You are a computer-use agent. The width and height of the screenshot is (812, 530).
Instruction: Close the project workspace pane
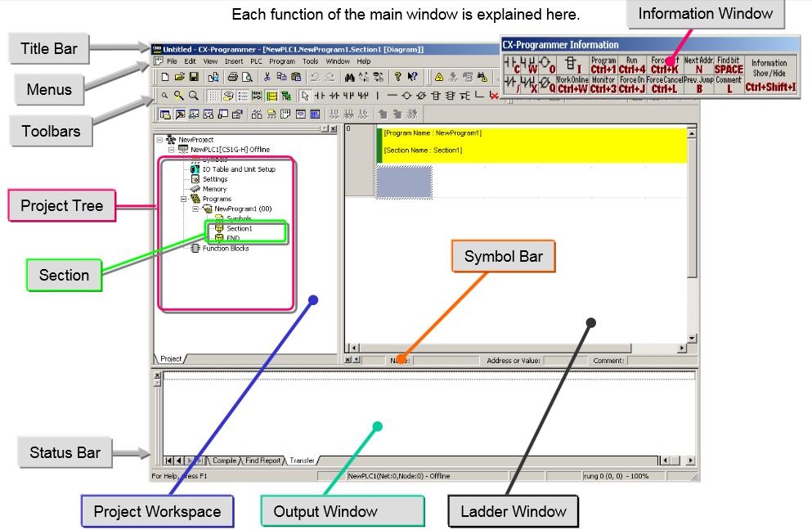333,128
